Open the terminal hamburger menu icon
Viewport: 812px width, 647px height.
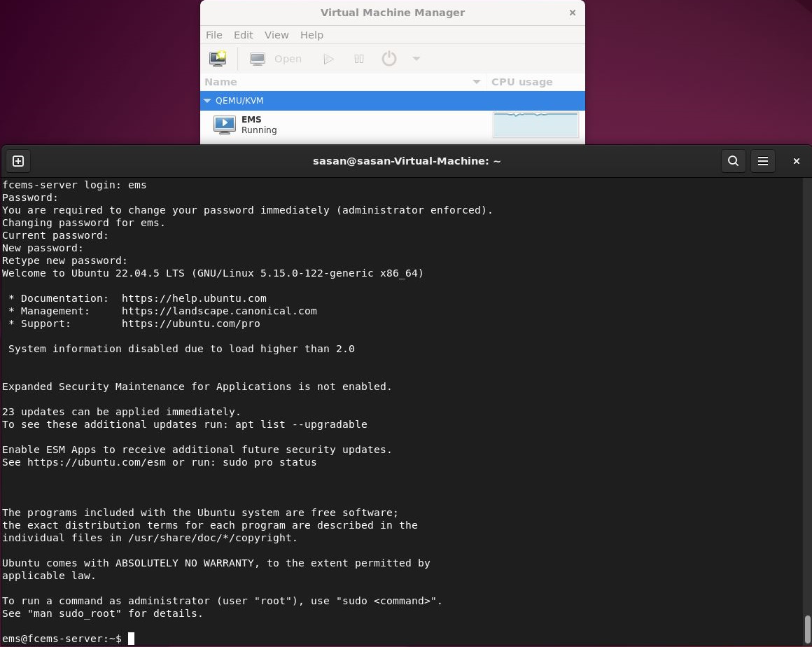762,161
